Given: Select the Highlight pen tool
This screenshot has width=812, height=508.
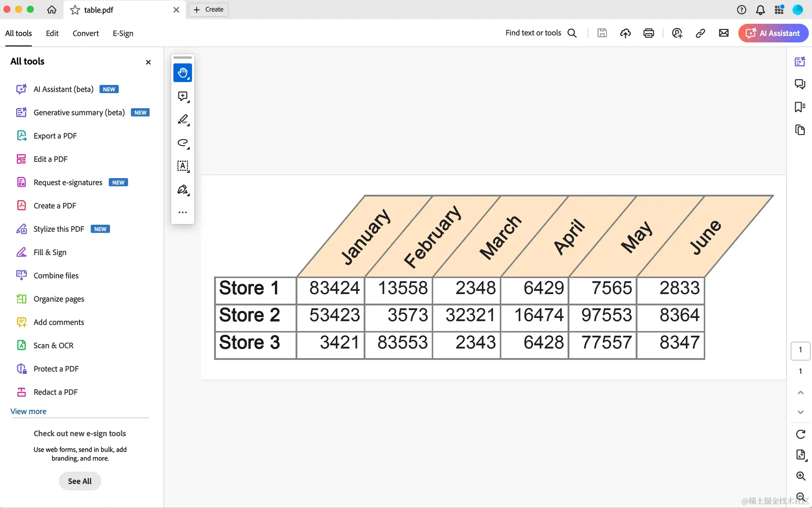Looking at the screenshot, I should (182, 120).
